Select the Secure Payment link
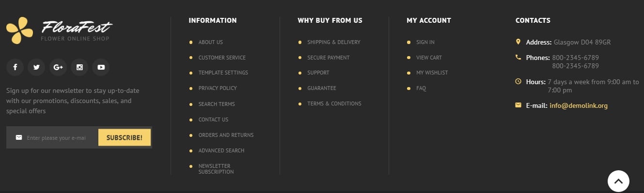This screenshot has height=193, width=644. click(x=328, y=58)
